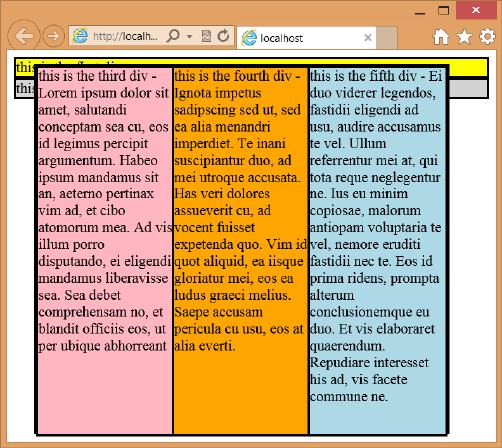This screenshot has width=502, height=448.
Task: Click the light blue fifth div column
Action: pyautogui.click(x=378, y=251)
